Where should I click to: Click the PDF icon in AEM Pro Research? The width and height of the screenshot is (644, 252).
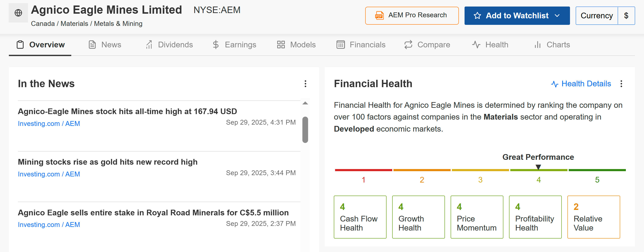[379, 16]
